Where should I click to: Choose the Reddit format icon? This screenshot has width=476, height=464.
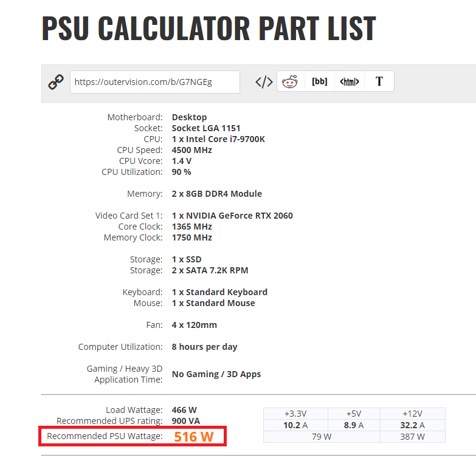(x=290, y=81)
